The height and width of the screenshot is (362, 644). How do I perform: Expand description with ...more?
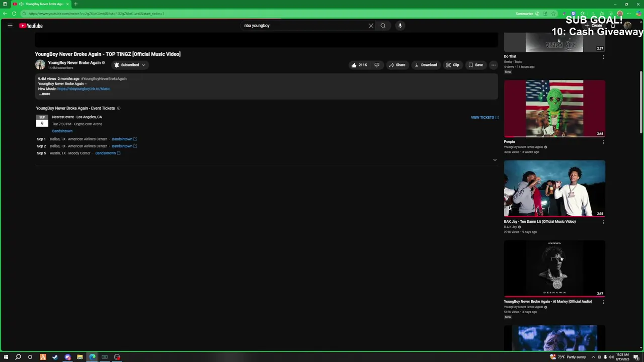point(44,94)
